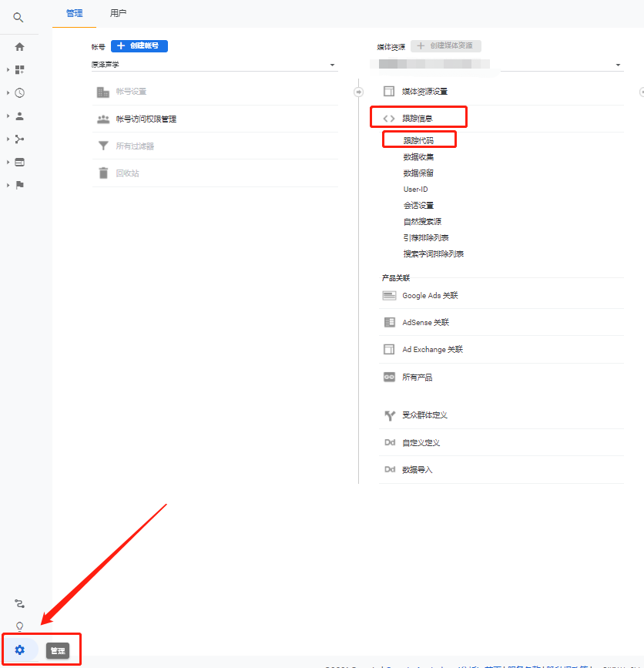Go to Home via house icon
The image size is (644, 668).
(x=19, y=47)
